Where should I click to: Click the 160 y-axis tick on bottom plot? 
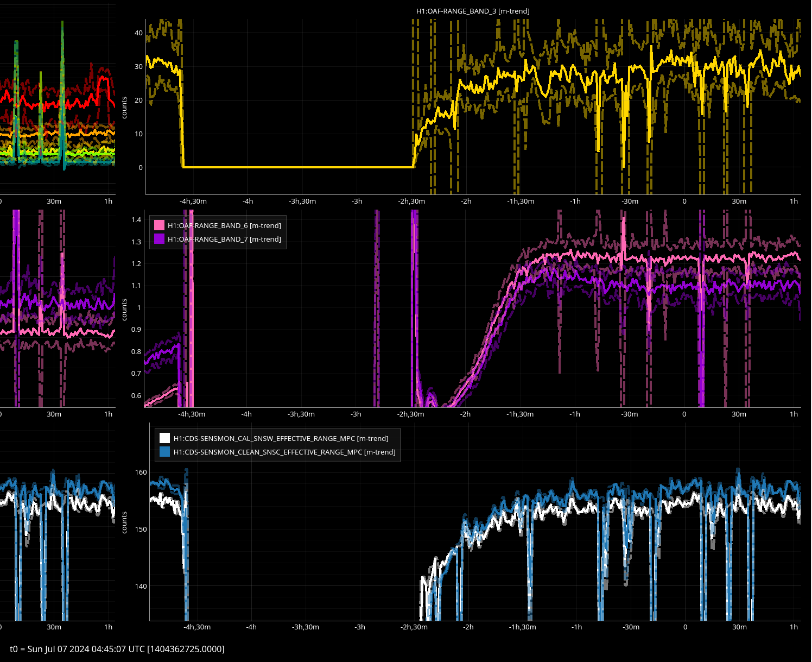click(x=141, y=472)
